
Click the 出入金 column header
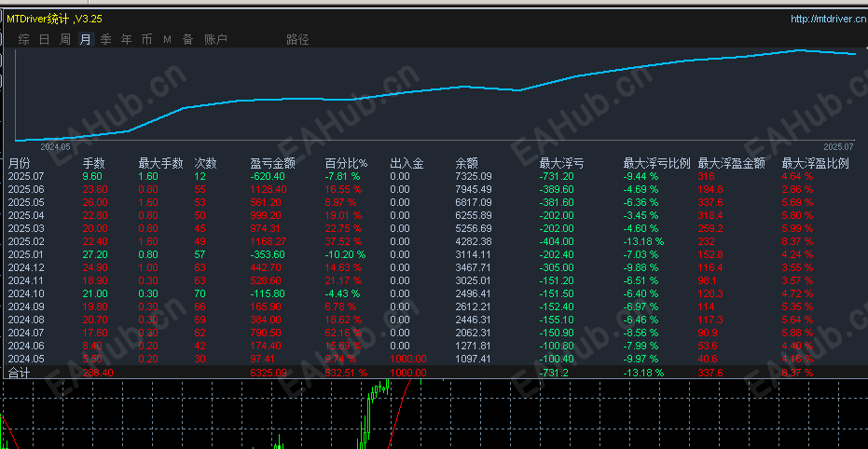click(x=406, y=163)
